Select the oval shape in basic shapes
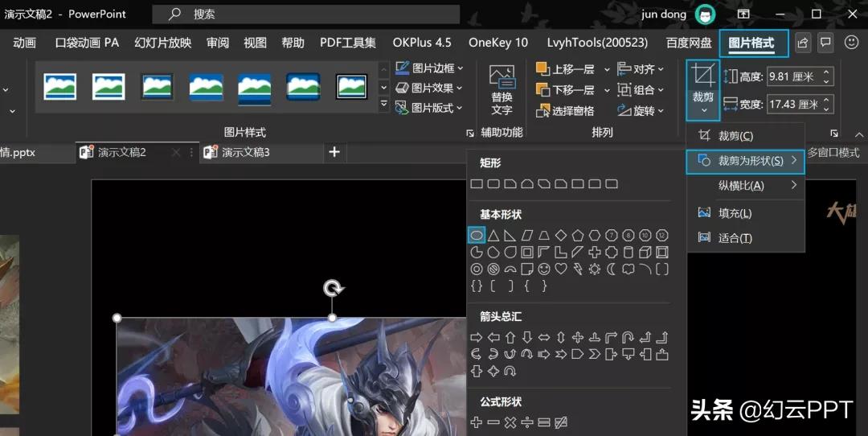Image resolution: width=868 pixels, height=436 pixels. coord(476,236)
